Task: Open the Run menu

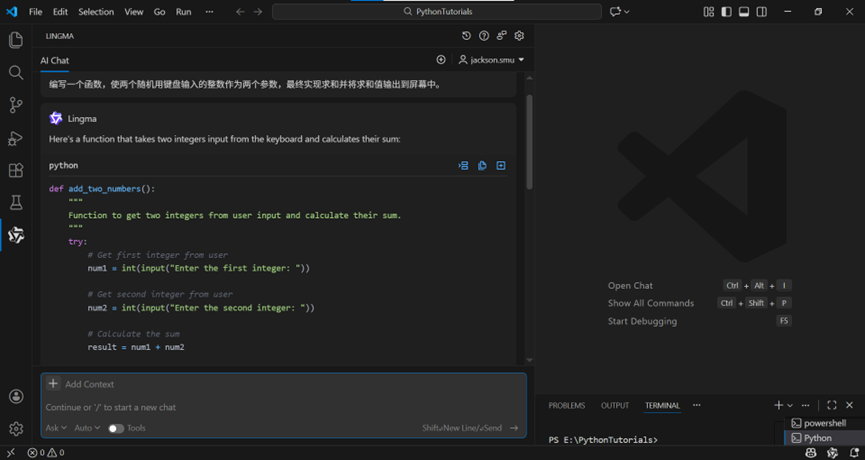Action: pos(183,12)
